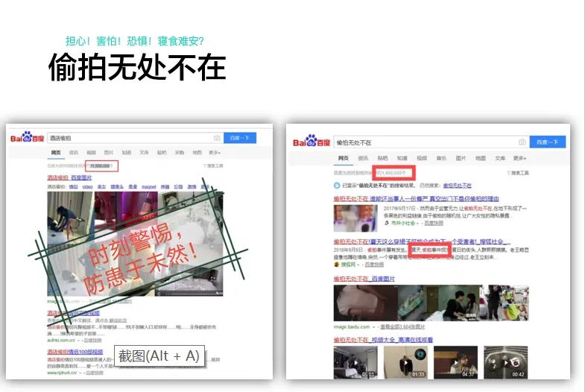This screenshot has height=392, width=585.
Task: Click the Baidu logo in right window
Action: pos(312,142)
